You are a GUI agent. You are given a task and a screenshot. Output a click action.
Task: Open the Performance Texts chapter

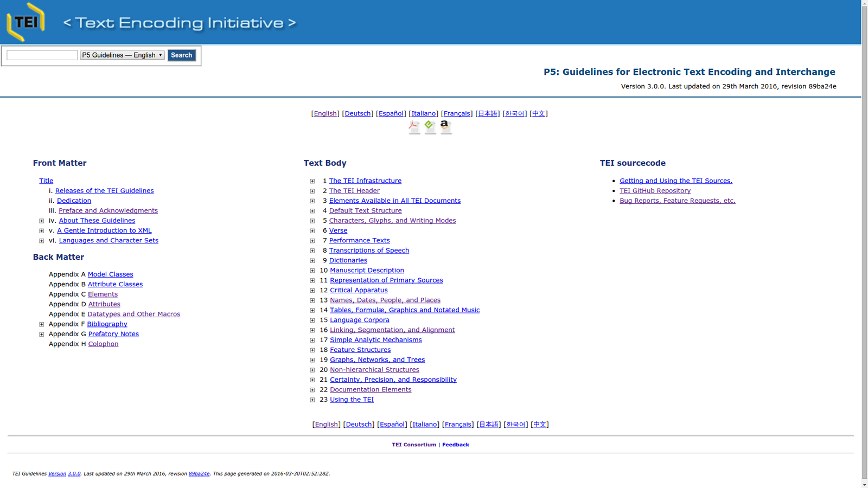tap(359, 241)
